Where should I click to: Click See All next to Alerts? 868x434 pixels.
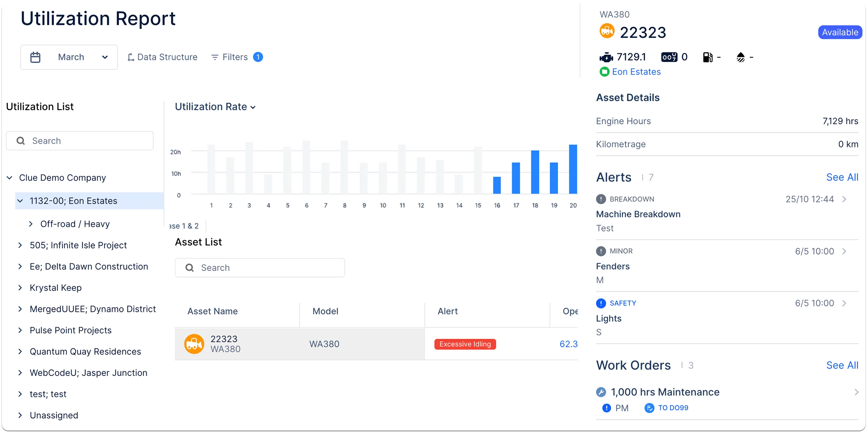pos(842,177)
